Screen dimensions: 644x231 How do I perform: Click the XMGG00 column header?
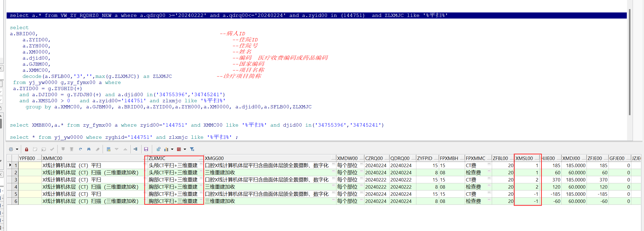click(270, 158)
